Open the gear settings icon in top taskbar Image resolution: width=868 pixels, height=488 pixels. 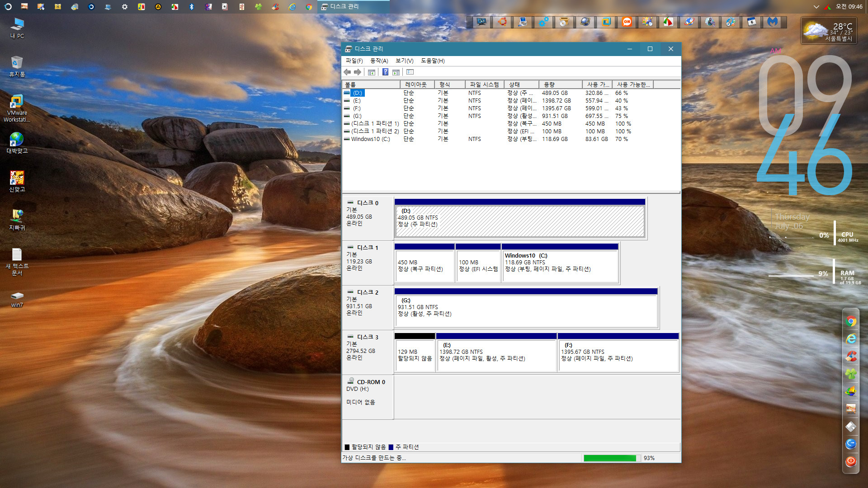point(125,7)
